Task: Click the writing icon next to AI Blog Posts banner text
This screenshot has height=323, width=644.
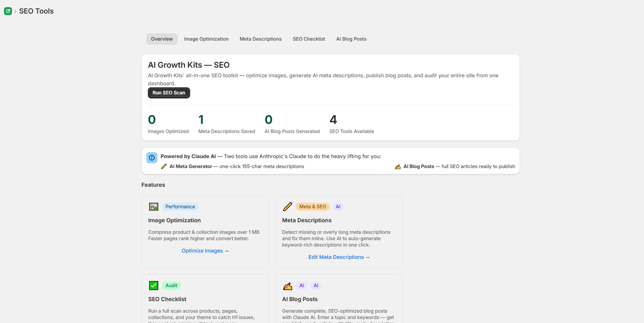Action: (398, 166)
